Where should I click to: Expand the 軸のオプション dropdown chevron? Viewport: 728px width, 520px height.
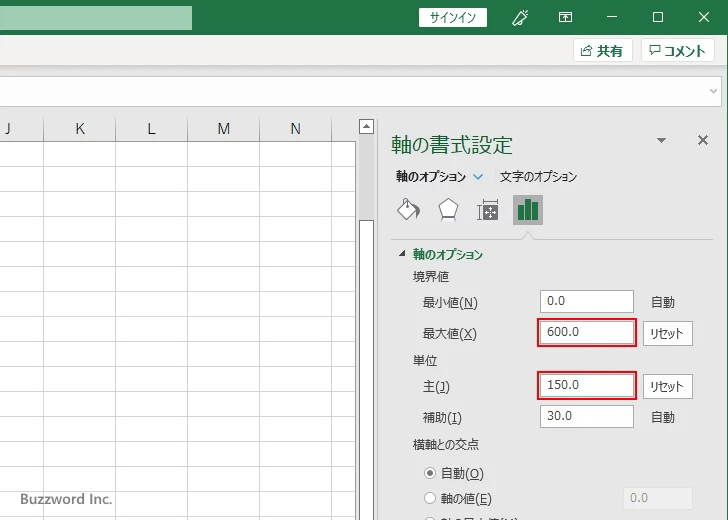(x=478, y=177)
